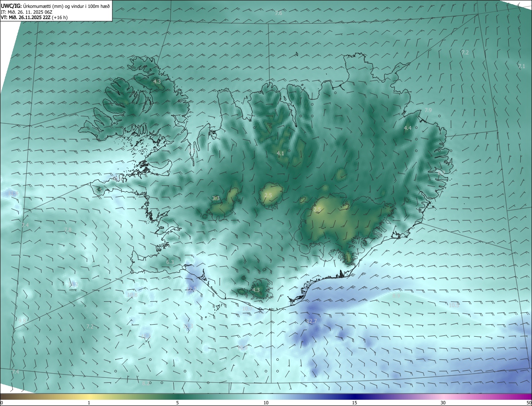Click the 'UWC/IG: Úrkomumætti (mm)' map title
This screenshot has width=532, height=406.
pyautogui.click(x=55, y=6)
